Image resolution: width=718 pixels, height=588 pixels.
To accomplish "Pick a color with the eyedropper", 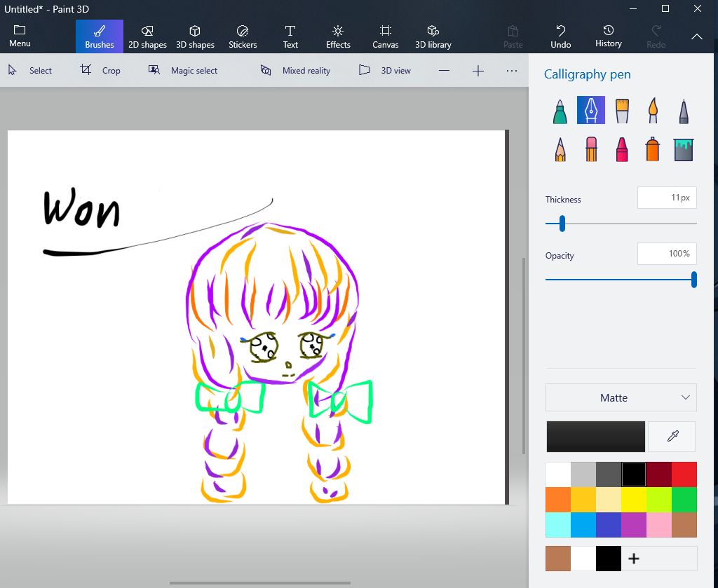I will coord(672,437).
